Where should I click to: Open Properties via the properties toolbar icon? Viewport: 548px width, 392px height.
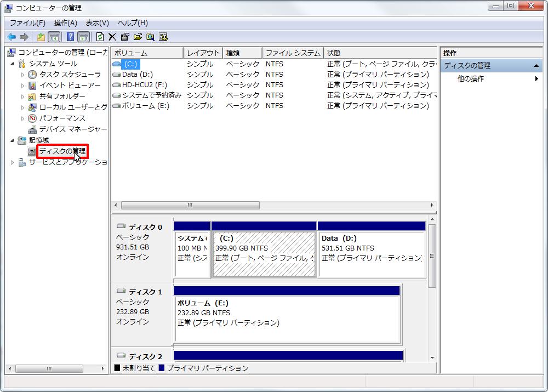pyautogui.click(x=124, y=37)
